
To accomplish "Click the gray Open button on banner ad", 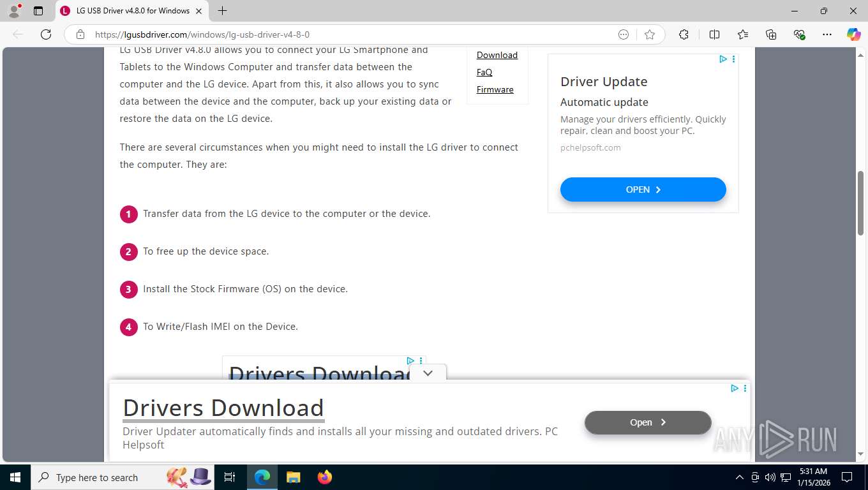I will point(648,422).
